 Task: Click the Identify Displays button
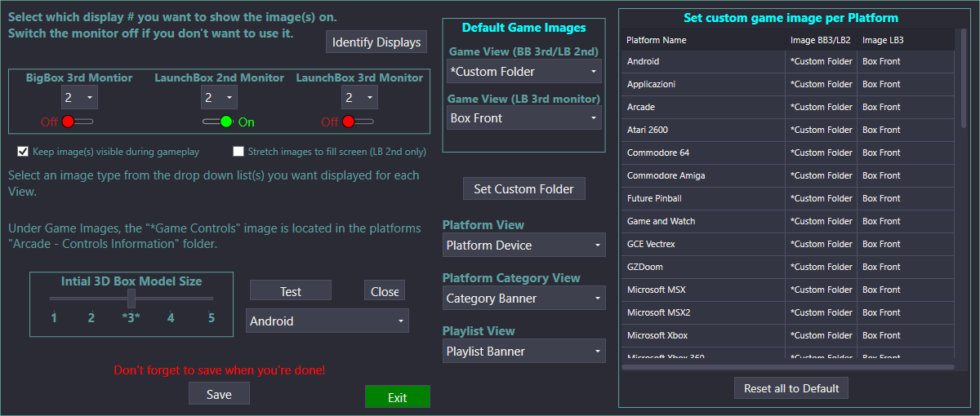tap(376, 42)
